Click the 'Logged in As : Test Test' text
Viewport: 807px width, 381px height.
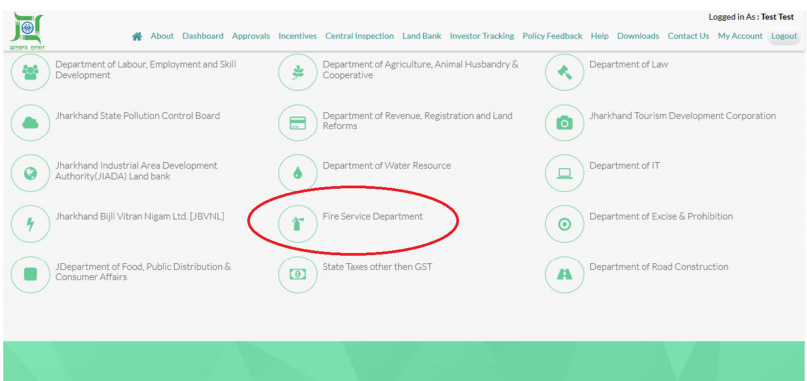(751, 17)
